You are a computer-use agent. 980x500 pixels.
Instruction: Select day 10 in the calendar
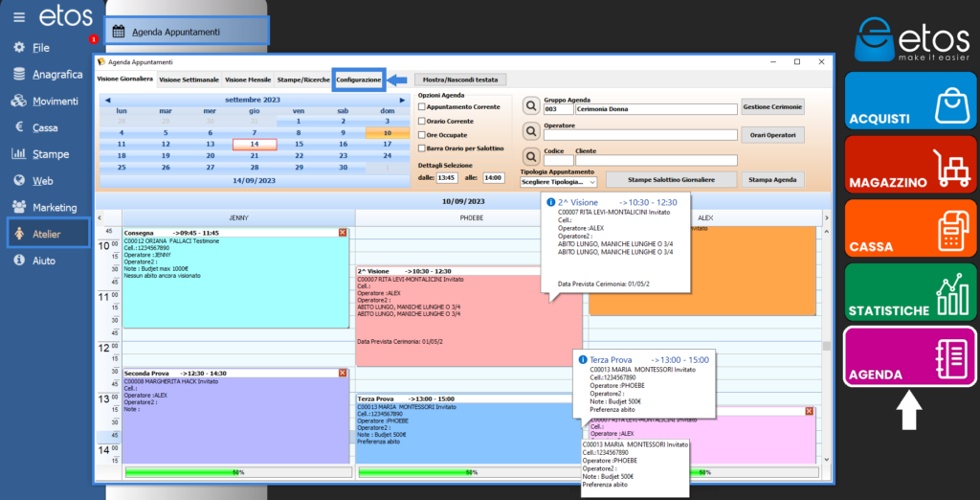pos(388,133)
